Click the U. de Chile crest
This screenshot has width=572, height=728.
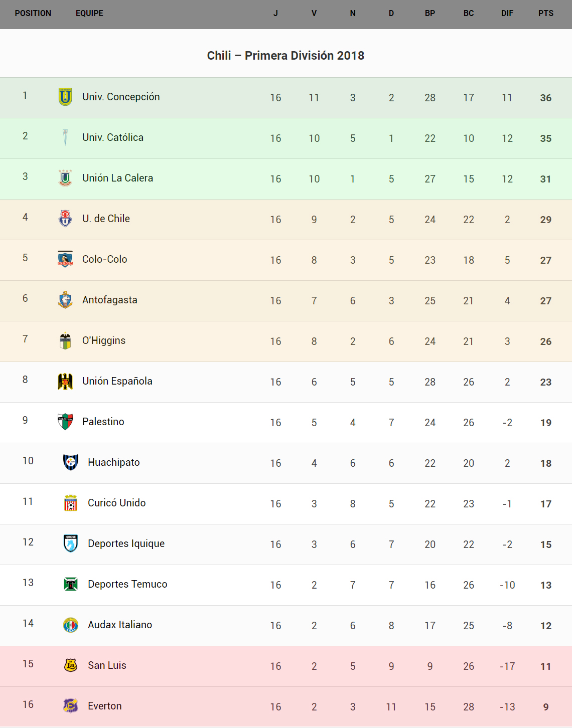tap(65, 219)
